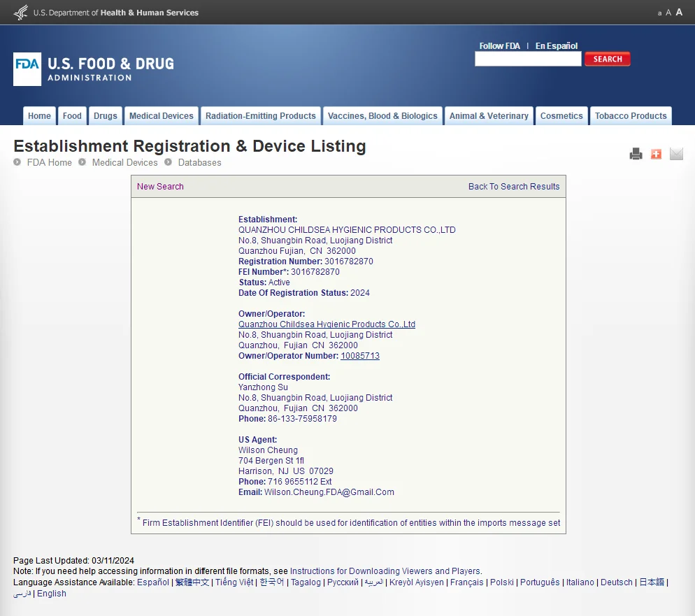Click the FDA logo

pos(27,70)
